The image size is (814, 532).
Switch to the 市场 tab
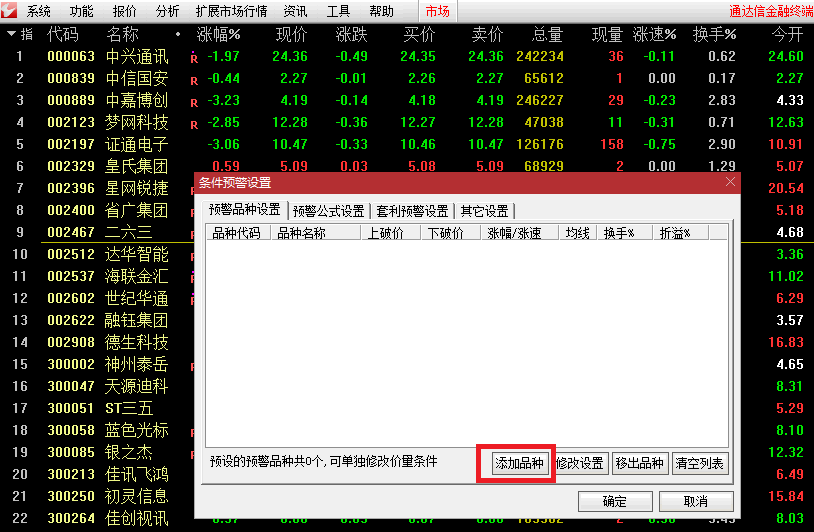coord(438,11)
